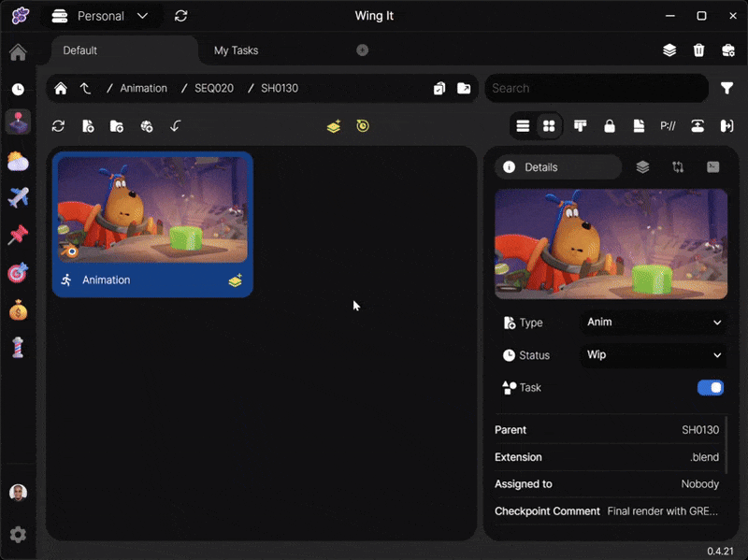The image size is (748, 560).
Task: Click the Parent value SH0130
Action: [x=699, y=430]
